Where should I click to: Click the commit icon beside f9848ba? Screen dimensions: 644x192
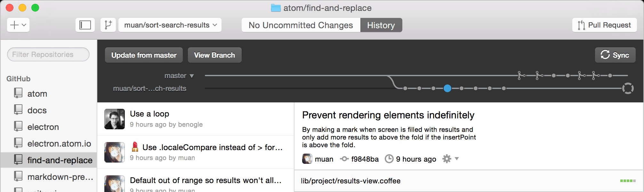[x=344, y=159]
